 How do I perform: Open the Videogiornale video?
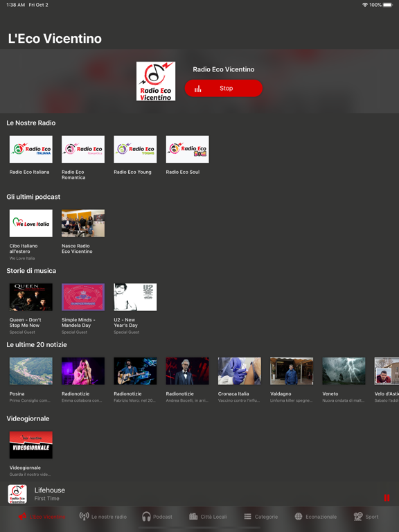point(31,445)
